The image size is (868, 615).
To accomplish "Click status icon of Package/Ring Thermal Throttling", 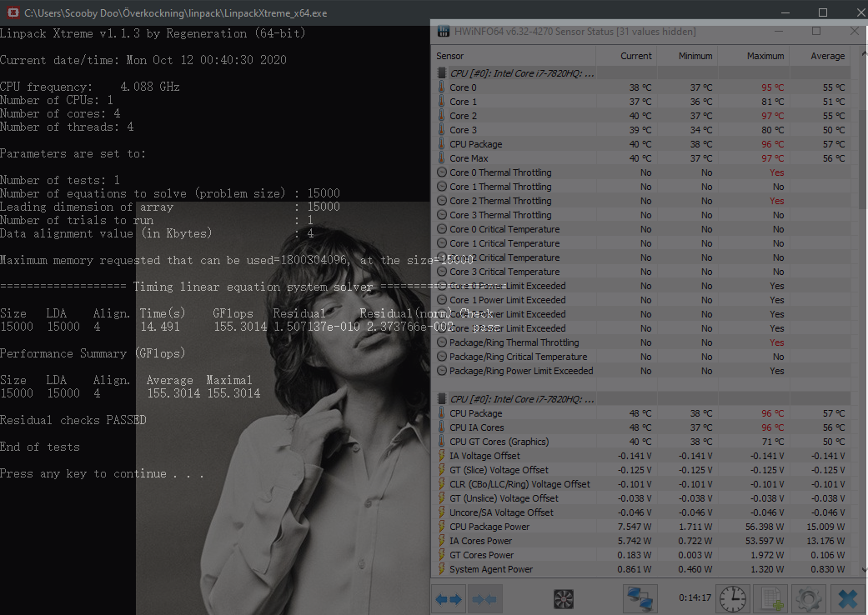I will click(x=442, y=342).
